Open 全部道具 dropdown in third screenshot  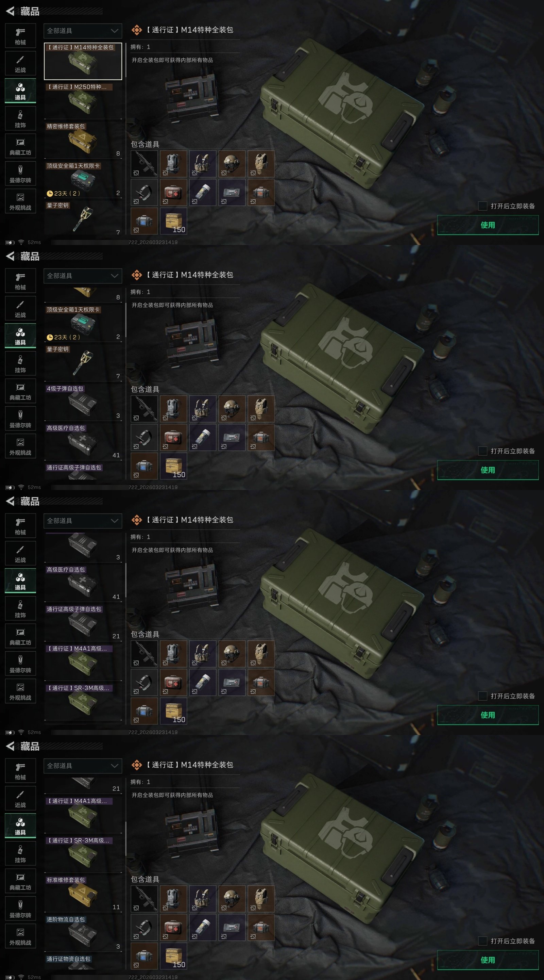coord(83,521)
